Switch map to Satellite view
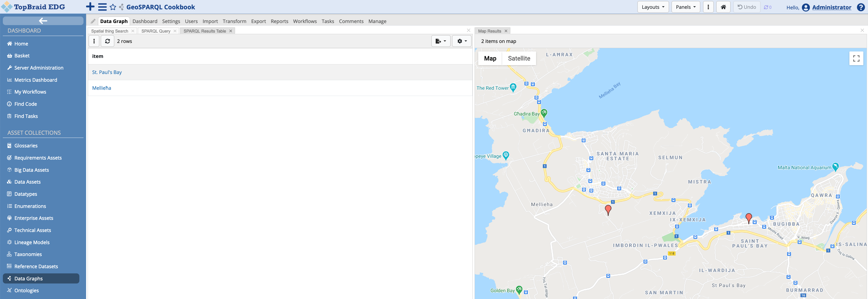 coord(519,58)
